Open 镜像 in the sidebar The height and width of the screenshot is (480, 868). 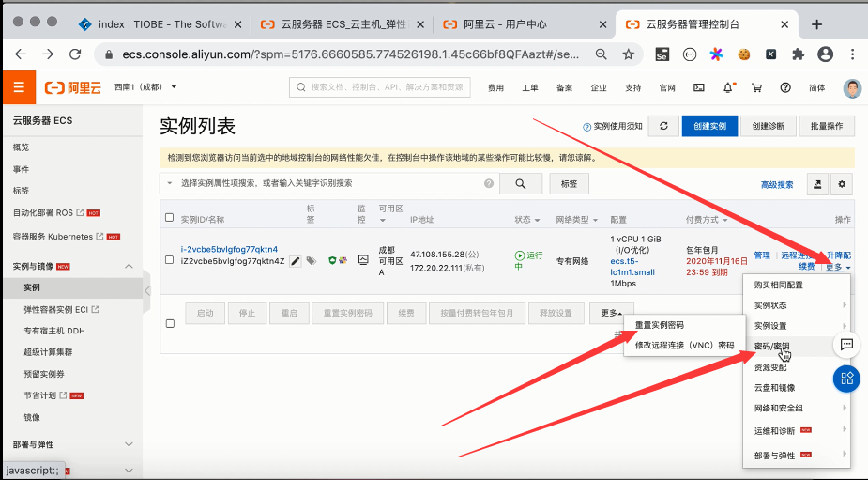[32, 417]
